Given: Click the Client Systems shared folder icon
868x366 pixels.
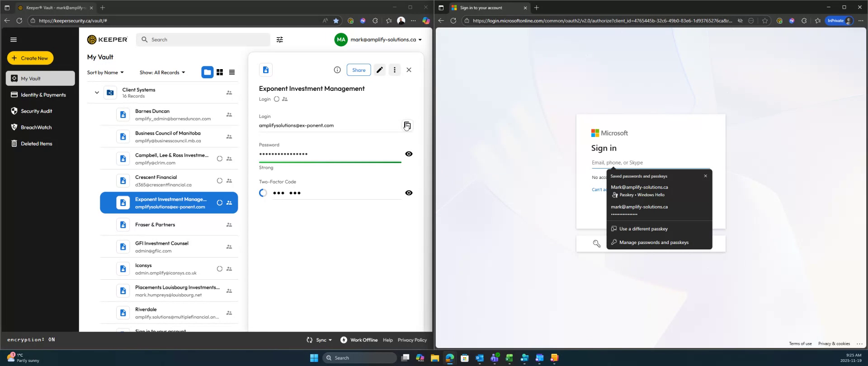Looking at the screenshot, I should 110,93.
